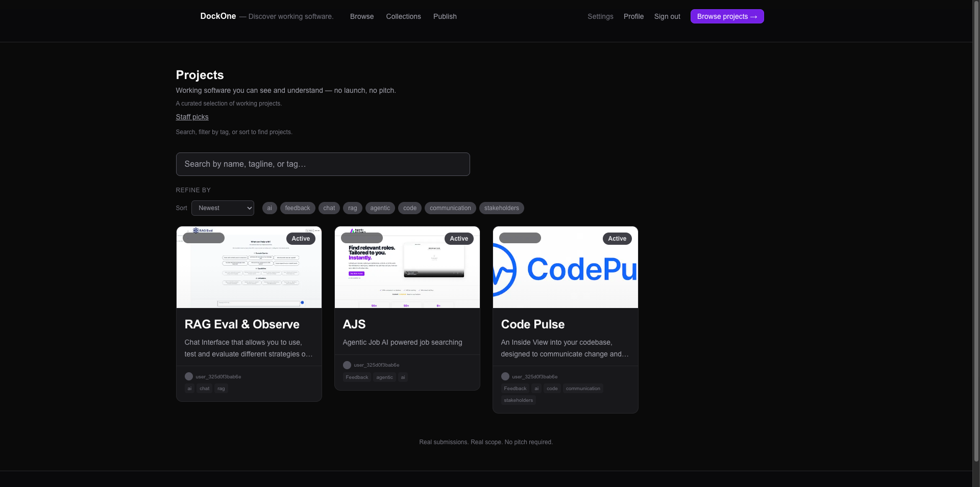The height and width of the screenshot is (487, 980).
Task: Click the Active badge on Code Pulse
Action: pos(617,238)
